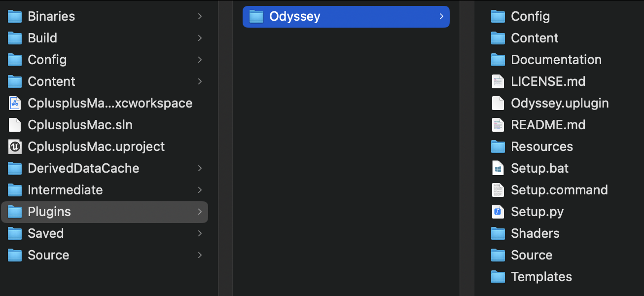Image resolution: width=644 pixels, height=296 pixels.
Task: Expand the Binaries folder chevron
Action: click(x=200, y=16)
